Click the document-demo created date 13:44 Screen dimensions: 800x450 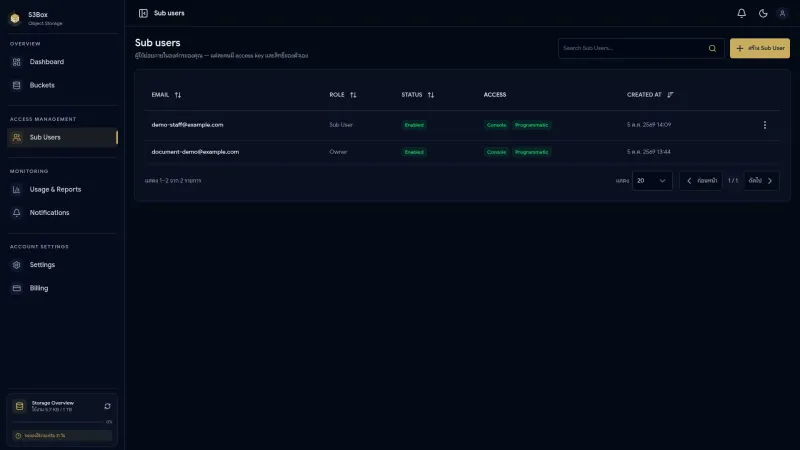click(648, 152)
